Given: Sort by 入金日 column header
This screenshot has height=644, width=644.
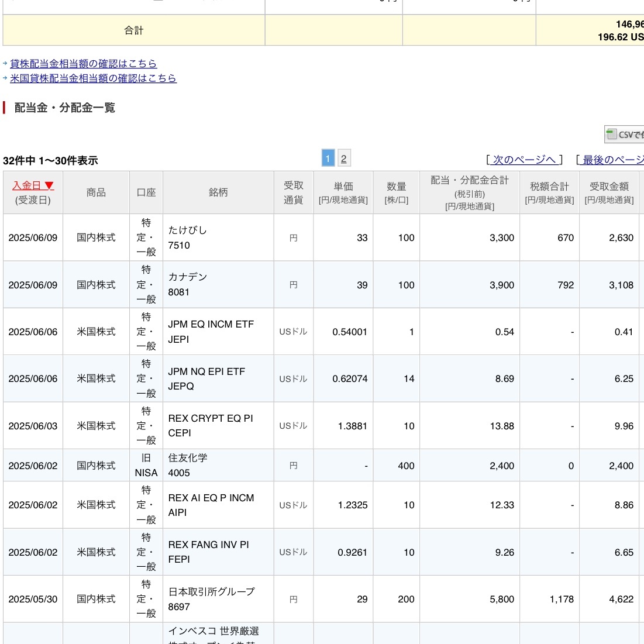Looking at the screenshot, I should pyautogui.click(x=33, y=185).
